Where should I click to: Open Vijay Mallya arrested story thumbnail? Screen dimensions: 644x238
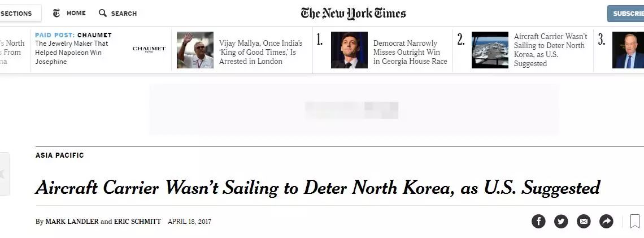195,50
